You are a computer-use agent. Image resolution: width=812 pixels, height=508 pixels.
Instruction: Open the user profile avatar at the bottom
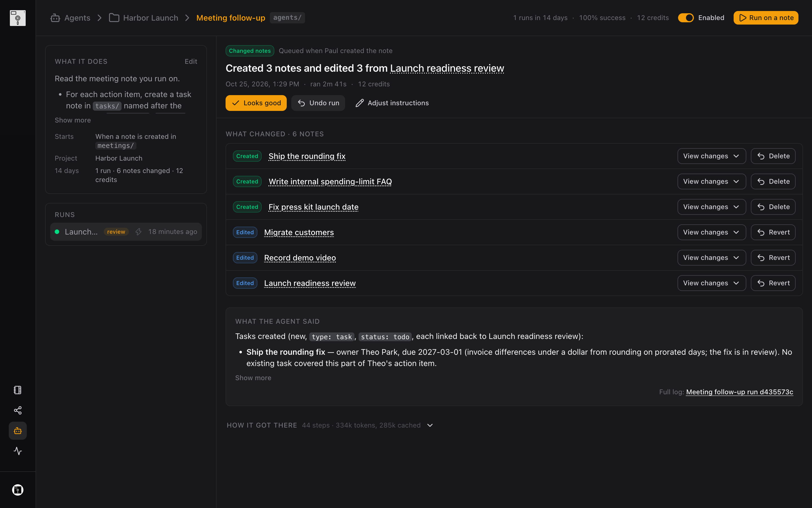point(17,490)
